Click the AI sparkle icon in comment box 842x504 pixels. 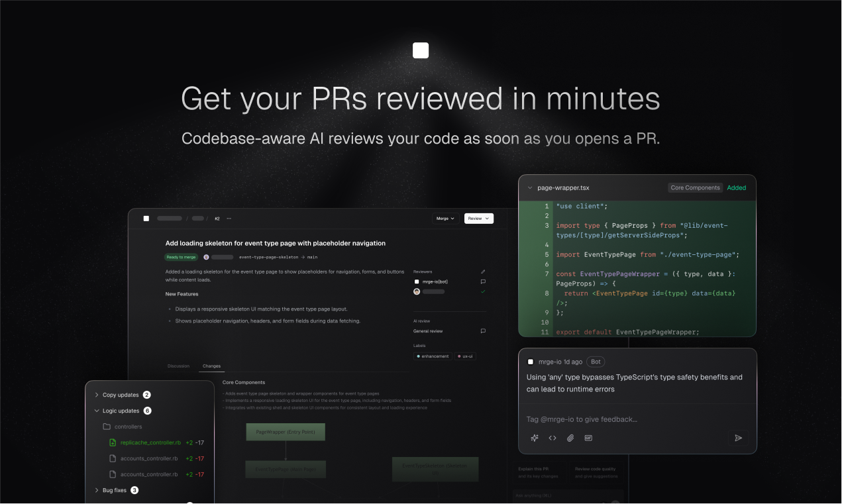pos(535,438)
